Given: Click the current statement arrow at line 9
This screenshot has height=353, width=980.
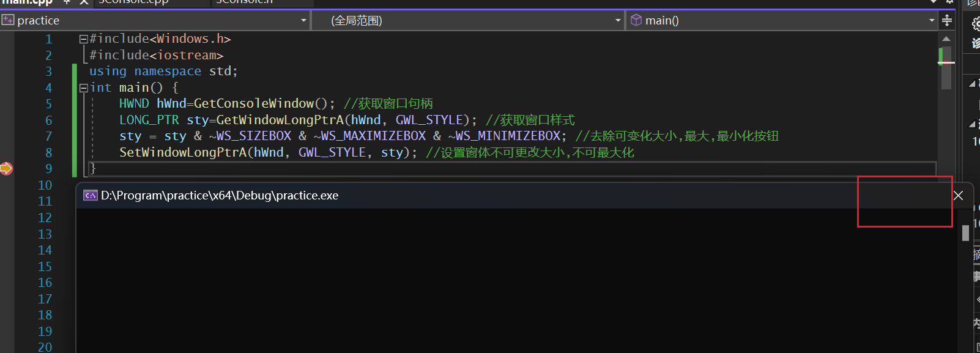Looking at the screenshot, I should pos(6,168).
